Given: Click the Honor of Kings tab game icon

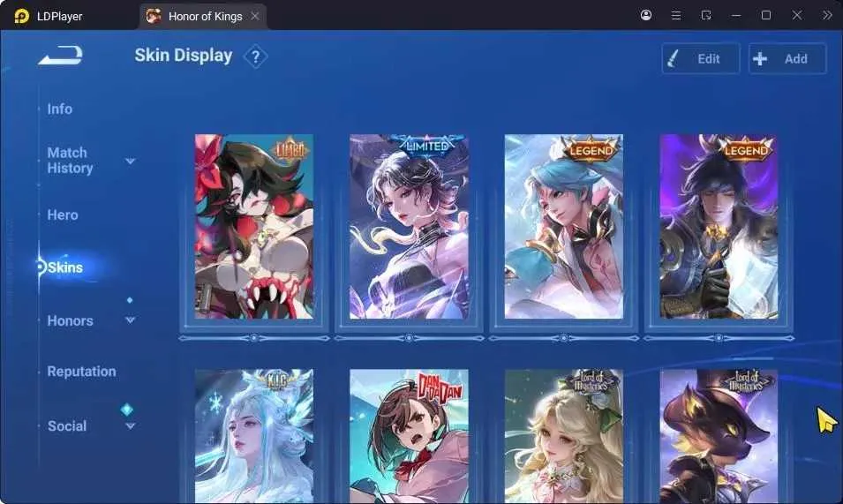Looking at the screenshot, I should pos(154,16).
